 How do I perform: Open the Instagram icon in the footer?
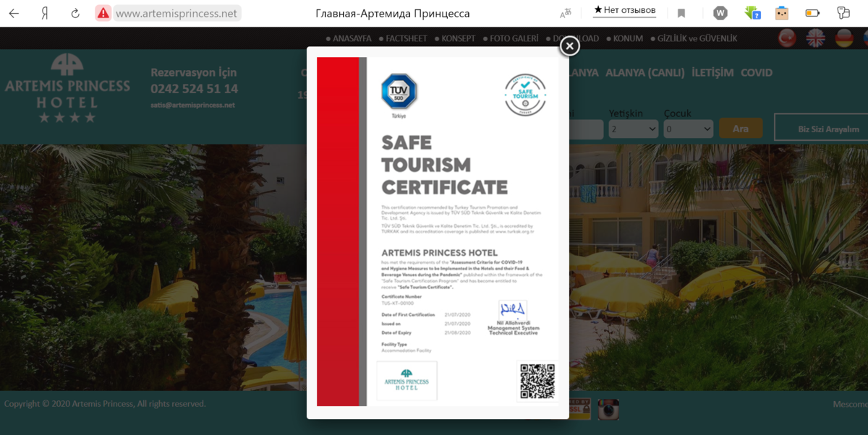tap(608, 409)
